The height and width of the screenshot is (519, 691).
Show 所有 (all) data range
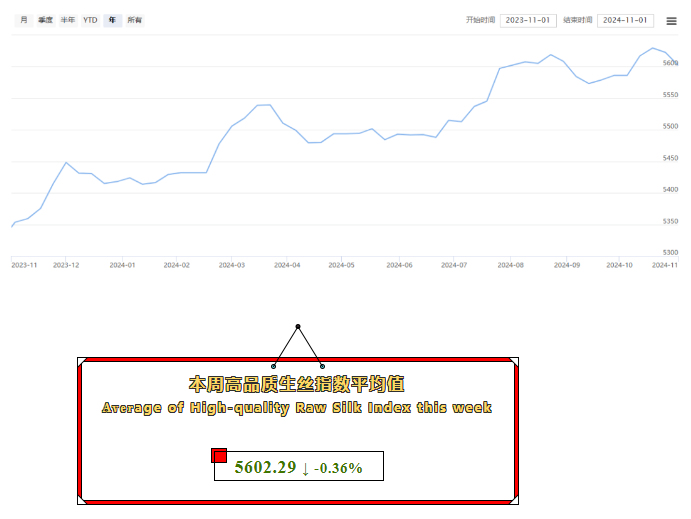tap(134, 20)
